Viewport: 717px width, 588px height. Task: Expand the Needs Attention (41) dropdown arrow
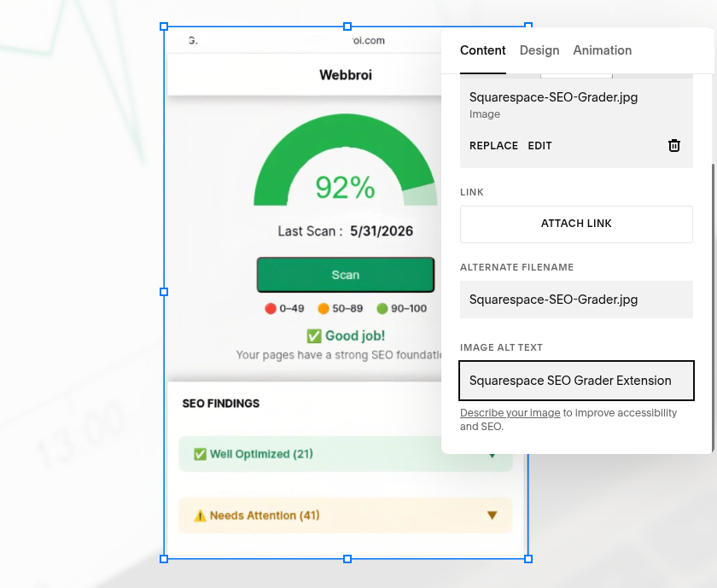(492, 515)
